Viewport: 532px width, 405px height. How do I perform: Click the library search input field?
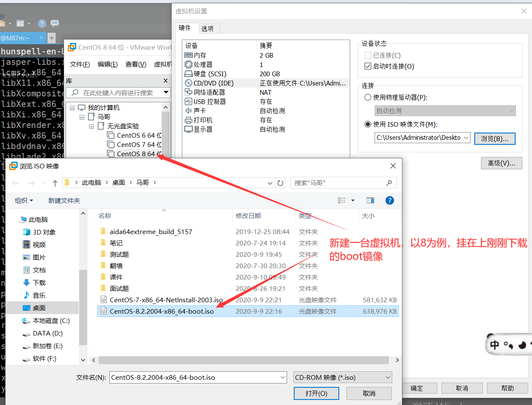pyautogui.click(x=118, y=93)
